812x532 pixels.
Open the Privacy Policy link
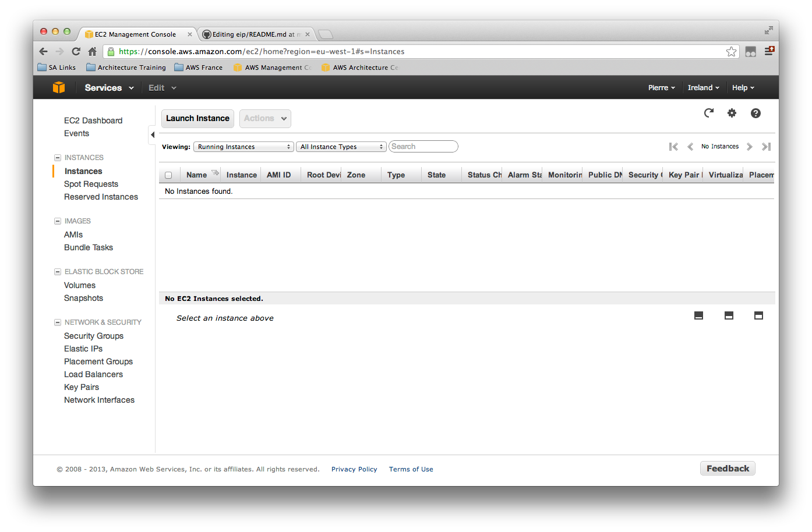click(x=354, y=469)
